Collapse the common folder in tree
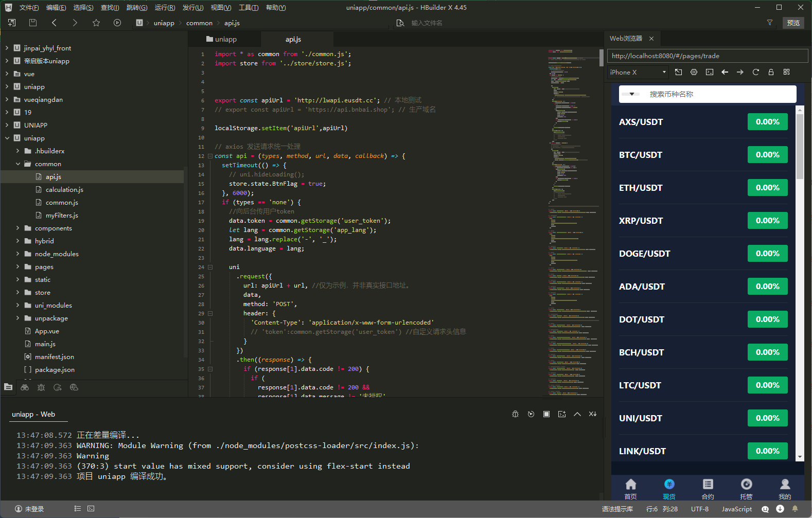Viewport: 812px width, 518px height. (x=18, y=164)
